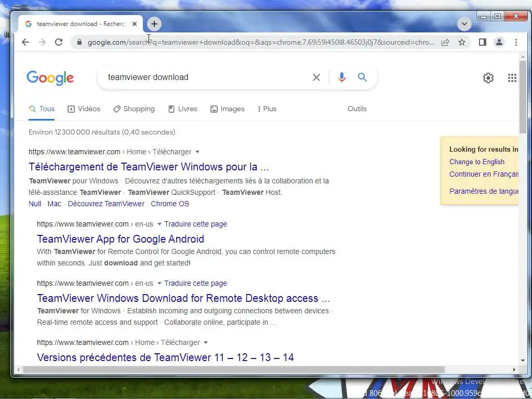532x399 pixels.
Task: Open Google settings gear icon
Action: (x=488, y=78)
